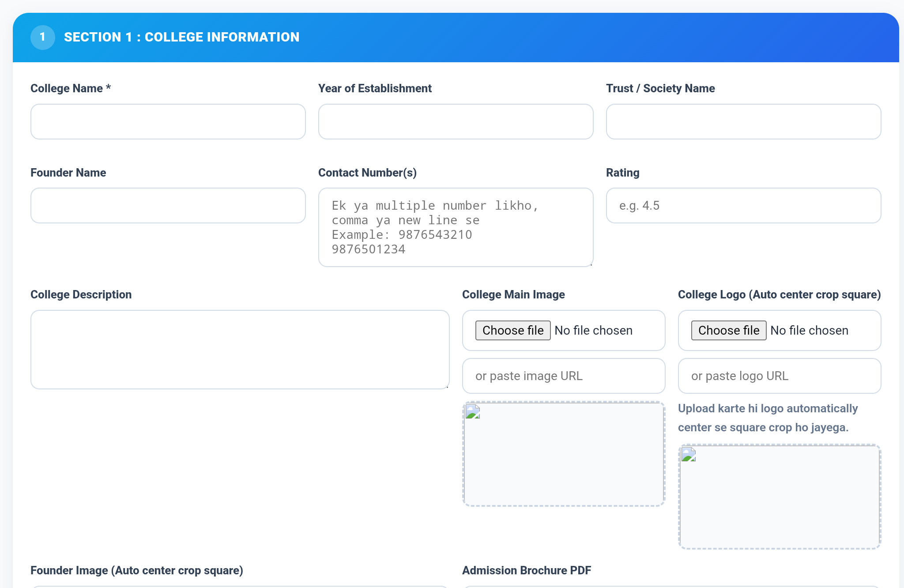Click the 'Founder Image (Auto center crop square)' label
904x588 pixels.
pyautogui.click(x=137, y=570)
